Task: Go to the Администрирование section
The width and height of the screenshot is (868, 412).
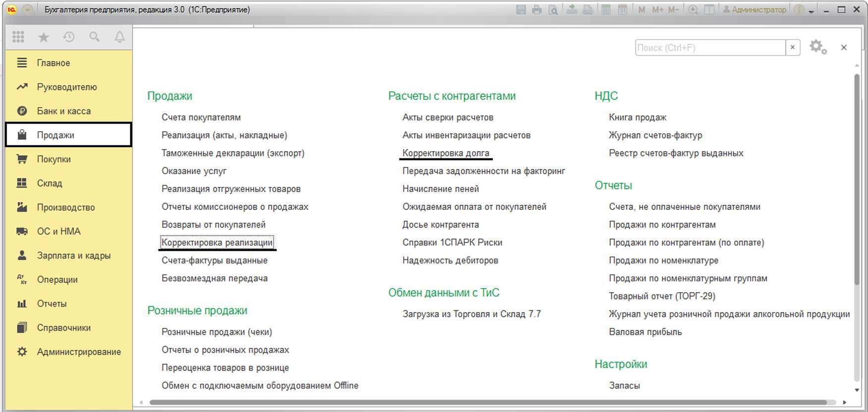Action: pyautogui.click(x=79, y=352)
